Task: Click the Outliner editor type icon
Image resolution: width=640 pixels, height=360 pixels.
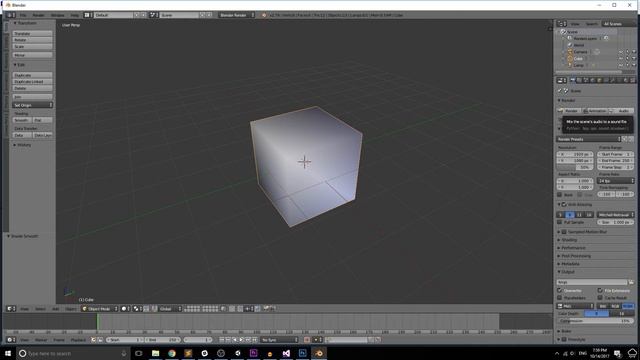Action: coord(562,24)
